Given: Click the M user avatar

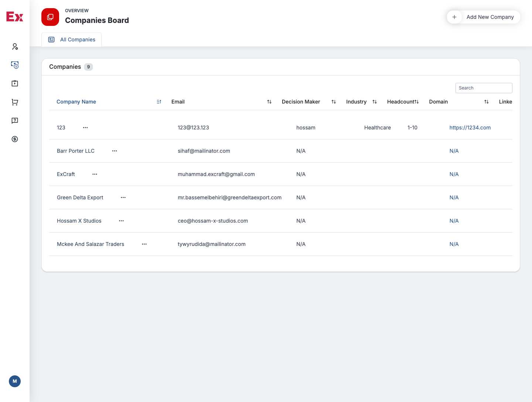Looking at the screenshot, I should coord(15,381).
